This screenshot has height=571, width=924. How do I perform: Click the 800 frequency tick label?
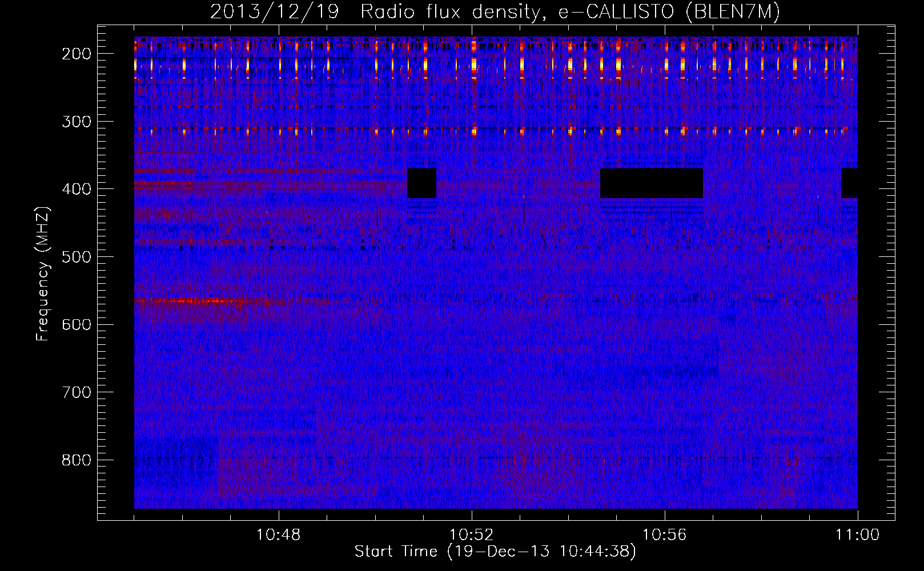76,460
